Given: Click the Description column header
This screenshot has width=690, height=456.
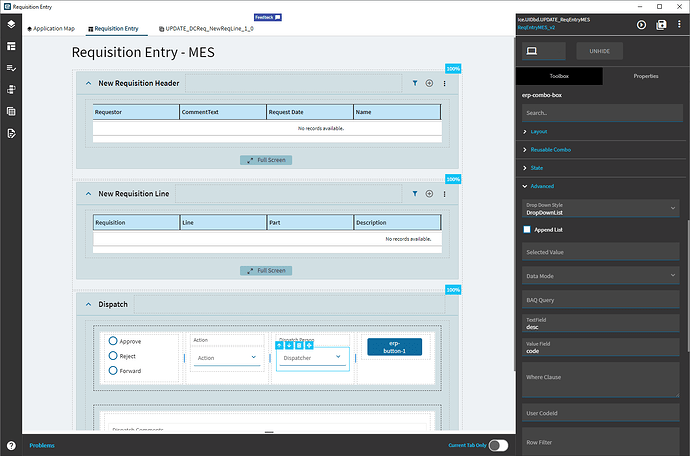Looking at the screenshot, I should click(397, 223).
